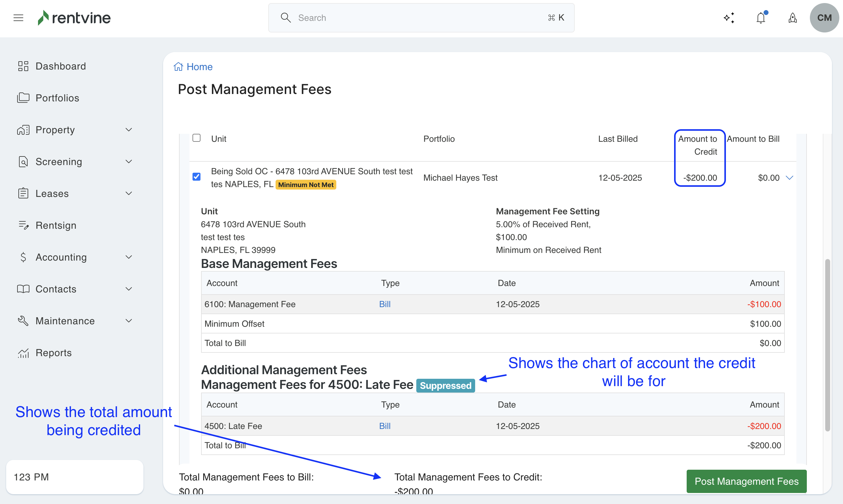Open the CM user avatar
The image size is (843, 504).
click(824, 18)
